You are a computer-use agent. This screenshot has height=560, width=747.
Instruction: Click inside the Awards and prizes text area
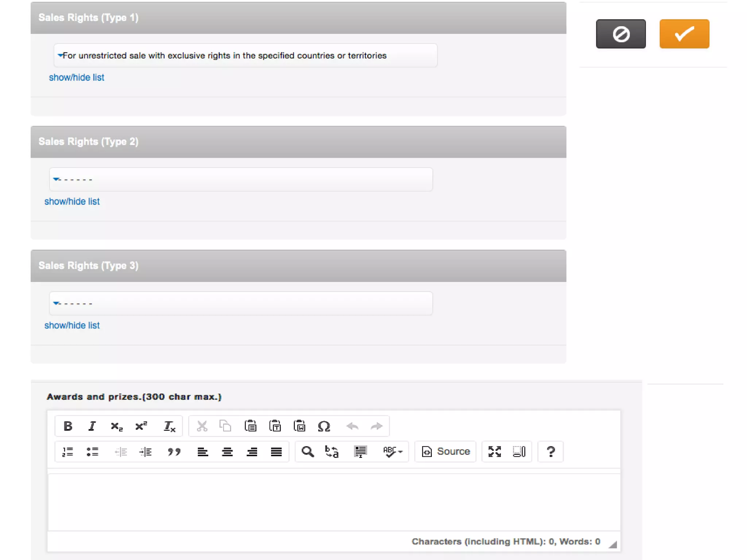click(334, 502)
